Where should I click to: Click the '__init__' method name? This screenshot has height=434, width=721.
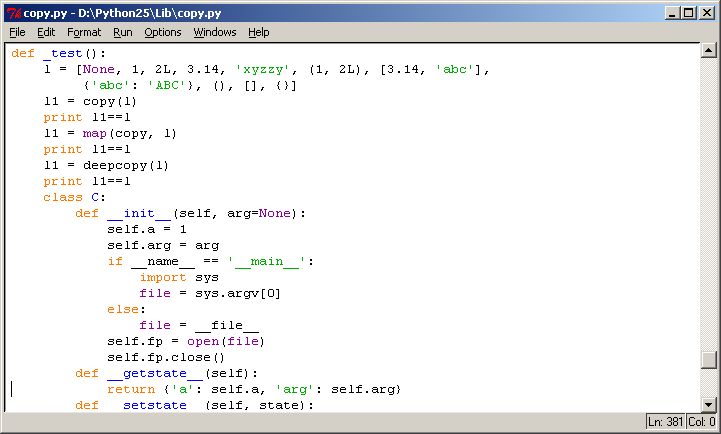pos(139,213)
